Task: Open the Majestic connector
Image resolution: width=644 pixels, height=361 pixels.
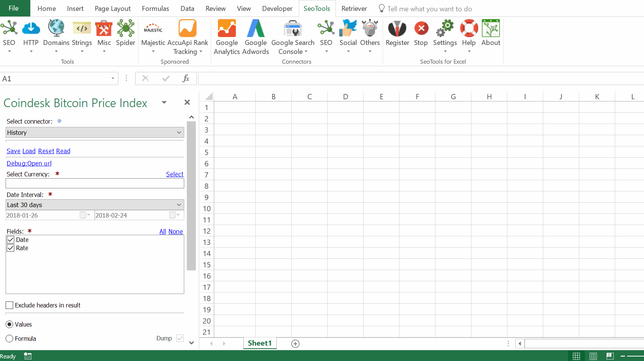Action: pos(153,28)
